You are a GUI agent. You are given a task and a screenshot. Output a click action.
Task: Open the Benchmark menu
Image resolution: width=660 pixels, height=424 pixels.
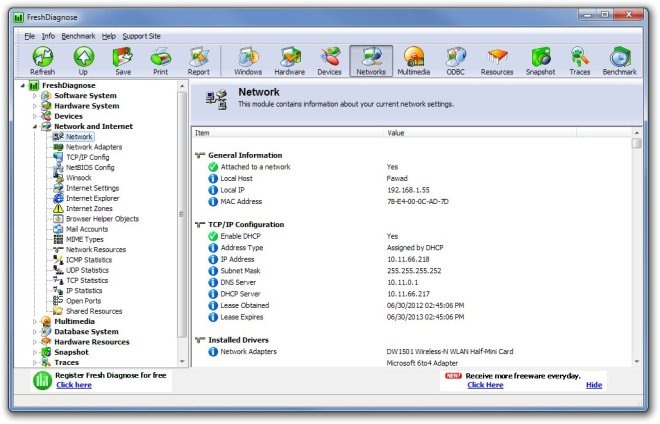[78, 36]
